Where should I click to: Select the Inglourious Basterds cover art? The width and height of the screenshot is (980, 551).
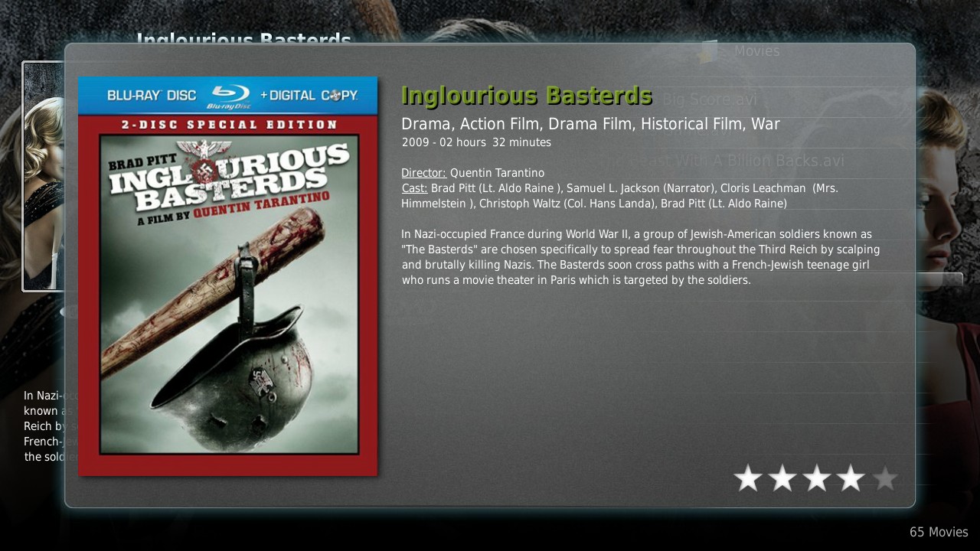(228, 276)
